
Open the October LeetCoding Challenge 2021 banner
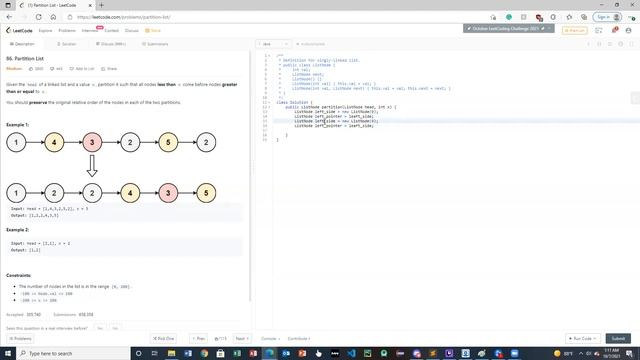[x=509, y=29]
